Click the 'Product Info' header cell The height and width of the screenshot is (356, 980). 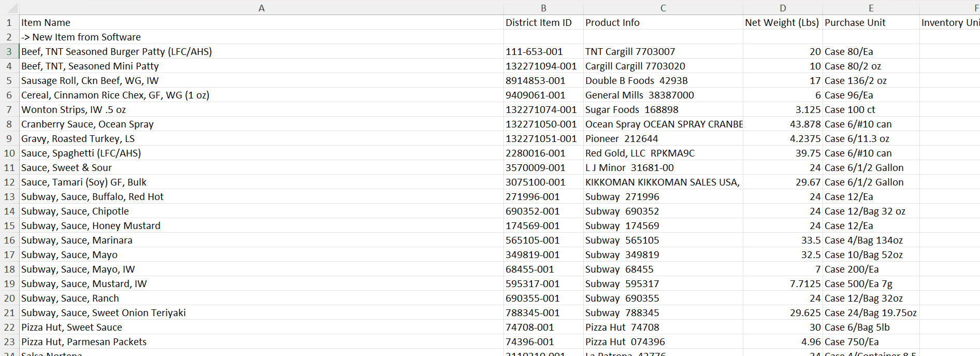tap(663, 22)
